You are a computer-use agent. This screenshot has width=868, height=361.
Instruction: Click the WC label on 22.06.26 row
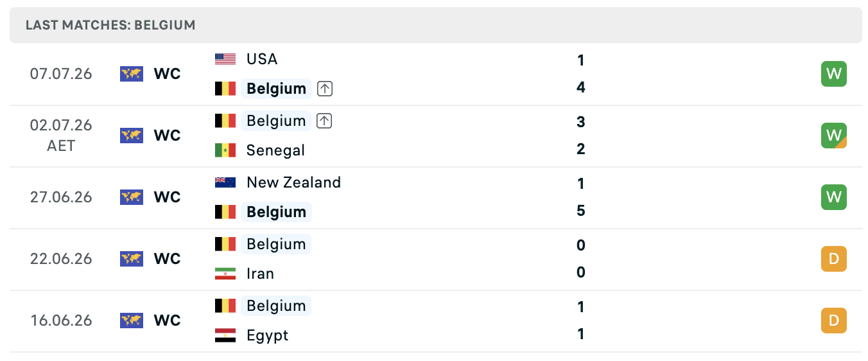(x=168, y=259)
